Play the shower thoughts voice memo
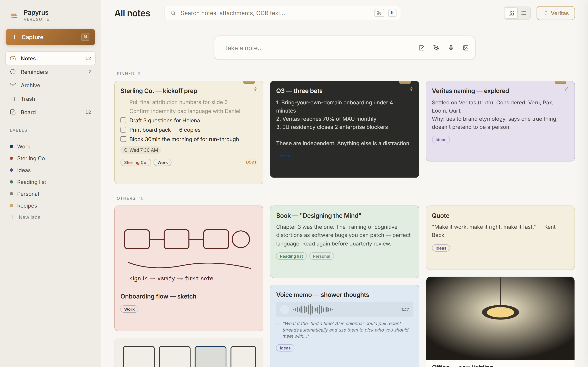The height and width of the screenshot is (367, 588). click(x=285, y=310)
